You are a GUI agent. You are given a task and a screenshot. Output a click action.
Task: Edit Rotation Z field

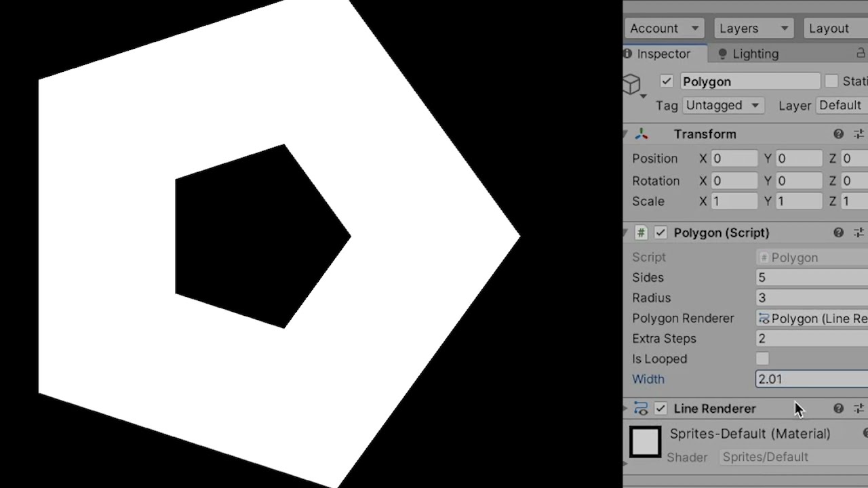tap(855, 181)
